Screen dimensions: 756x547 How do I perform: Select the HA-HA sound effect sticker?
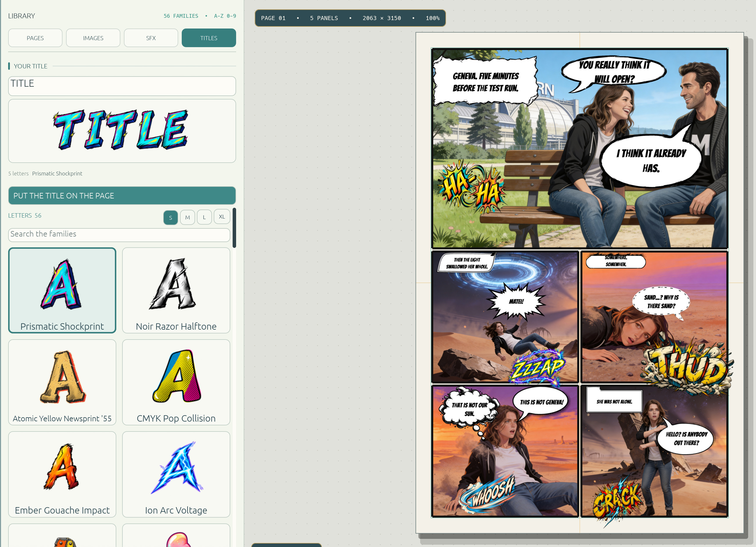coord(471,186)
